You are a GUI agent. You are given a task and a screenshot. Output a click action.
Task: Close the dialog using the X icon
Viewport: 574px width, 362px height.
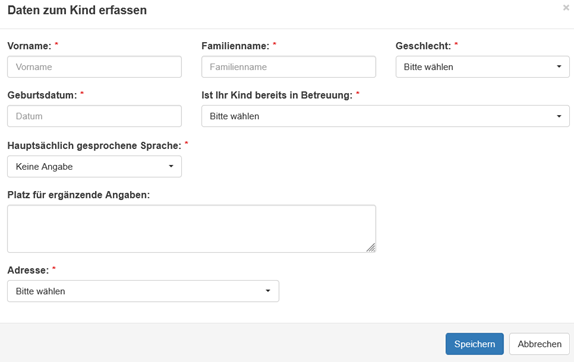(x=566, y=8)
